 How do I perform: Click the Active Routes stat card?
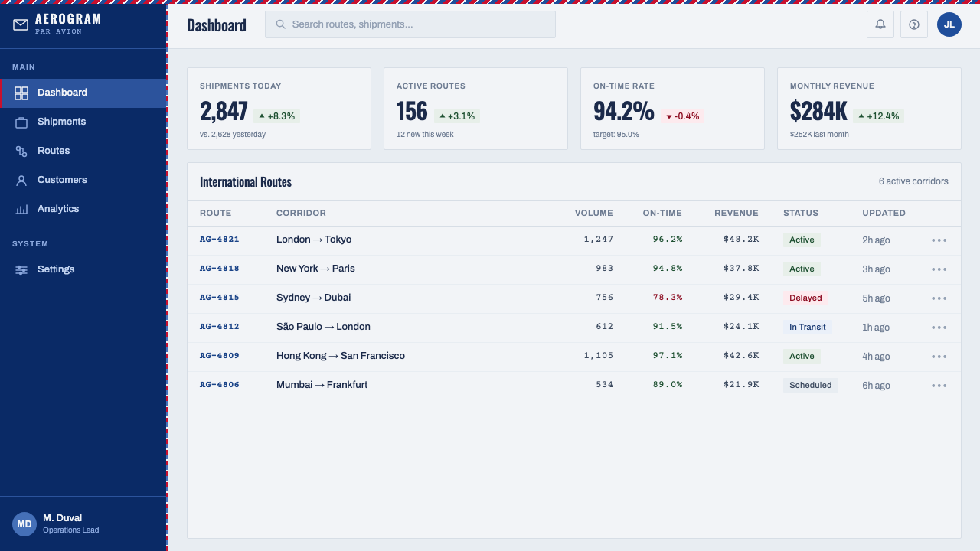point(475,109)
